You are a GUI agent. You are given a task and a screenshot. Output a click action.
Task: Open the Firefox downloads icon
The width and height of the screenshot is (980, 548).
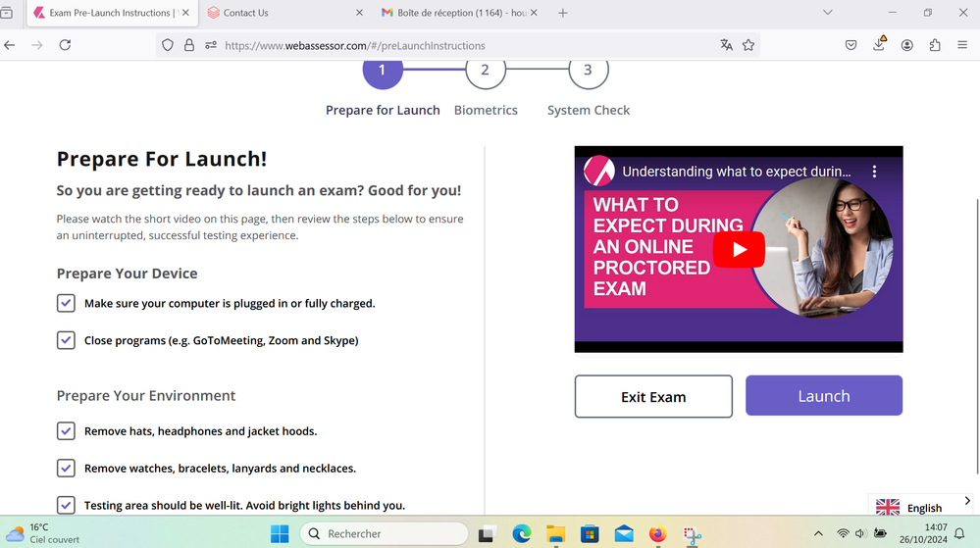pos(879,45)
